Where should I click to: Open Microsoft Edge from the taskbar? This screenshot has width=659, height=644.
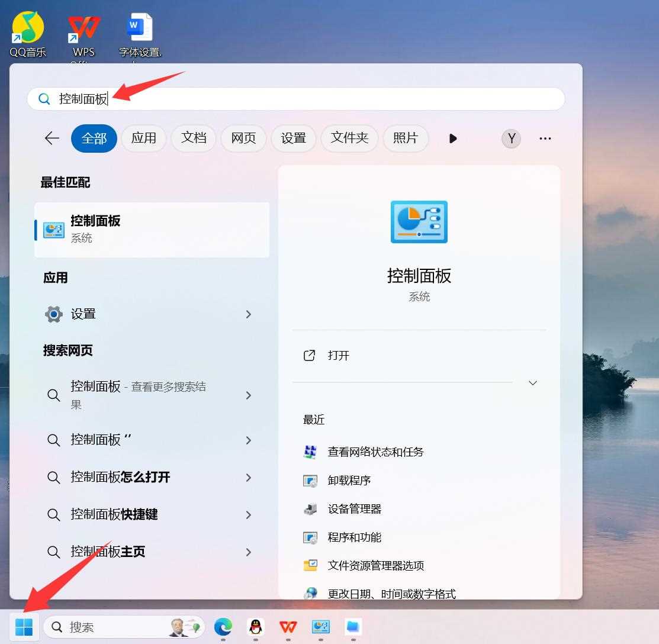click(x=223, y=627)
